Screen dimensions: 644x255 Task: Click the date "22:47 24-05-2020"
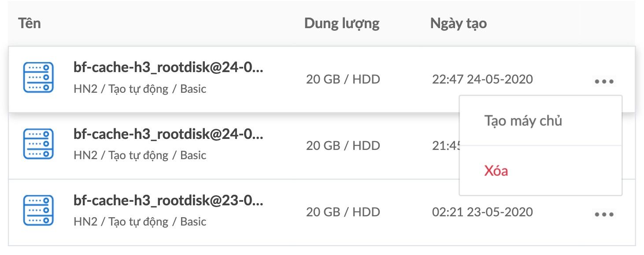(x=482, y=80)
